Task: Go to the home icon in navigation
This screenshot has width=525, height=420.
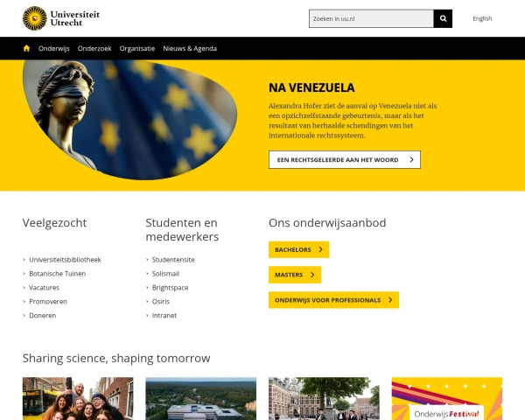Action: (26, 48)
